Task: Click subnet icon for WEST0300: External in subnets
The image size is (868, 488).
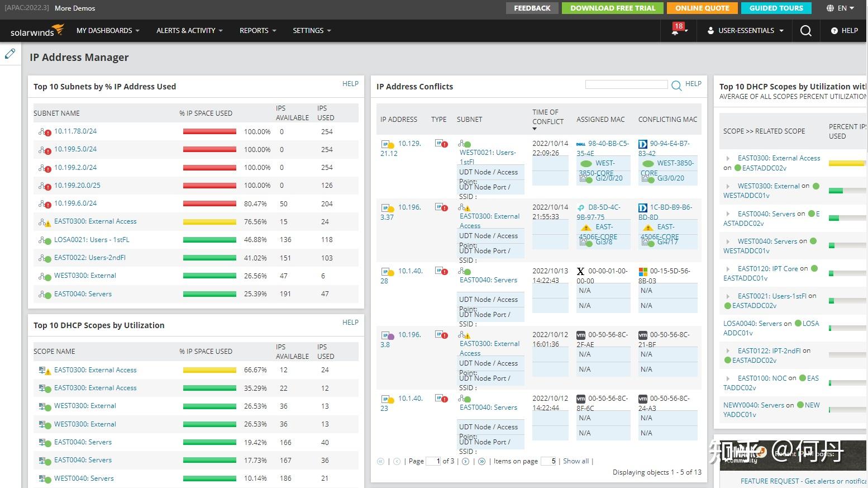Action: pos(45,276)
